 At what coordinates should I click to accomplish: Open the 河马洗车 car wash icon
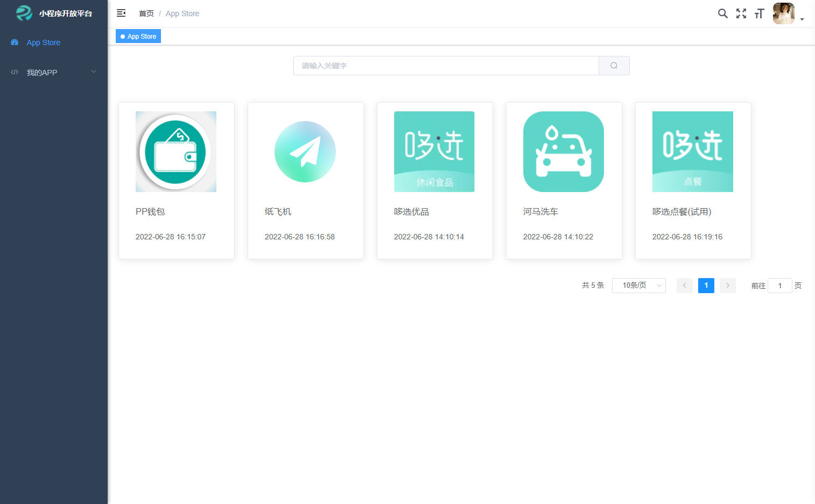[564, 152]
